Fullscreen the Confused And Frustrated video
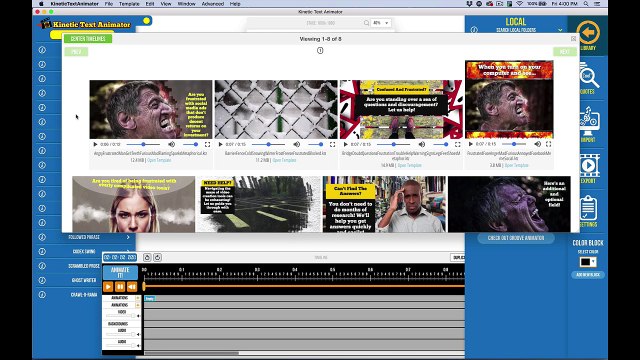640x360 pixels. 458,144
